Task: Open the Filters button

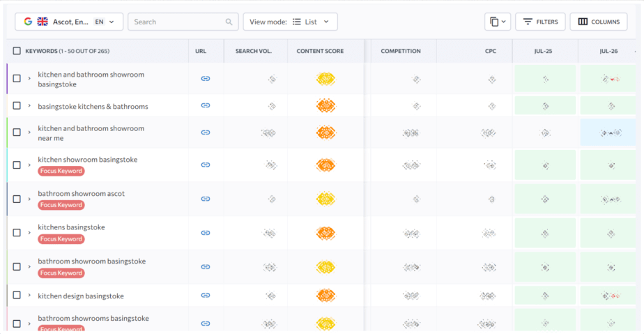Action: pos(540,22)
